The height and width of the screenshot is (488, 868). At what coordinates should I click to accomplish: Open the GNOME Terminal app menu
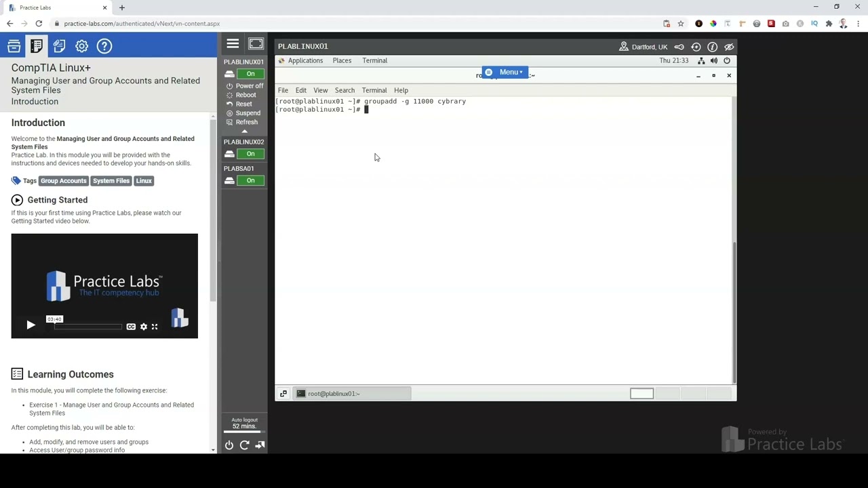tap(374, 61)
